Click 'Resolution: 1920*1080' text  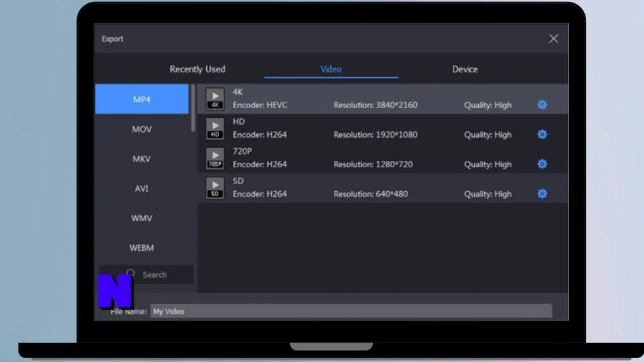coord(375,134)
